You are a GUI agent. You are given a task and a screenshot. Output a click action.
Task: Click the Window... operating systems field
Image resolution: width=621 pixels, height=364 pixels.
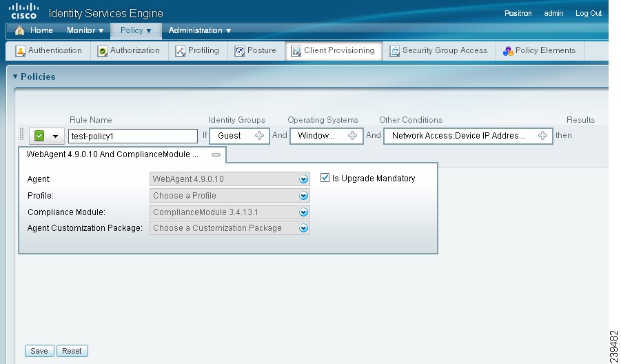tap(326, 136)
